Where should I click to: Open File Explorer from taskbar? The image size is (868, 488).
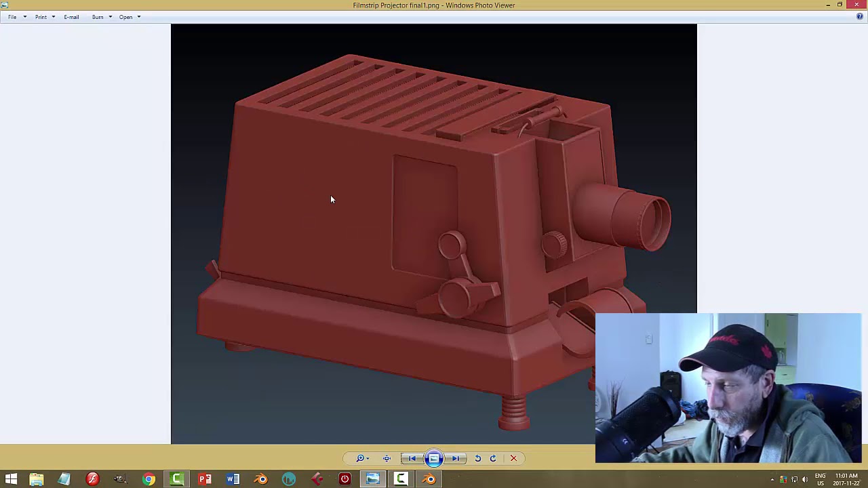tap(37, 480)
